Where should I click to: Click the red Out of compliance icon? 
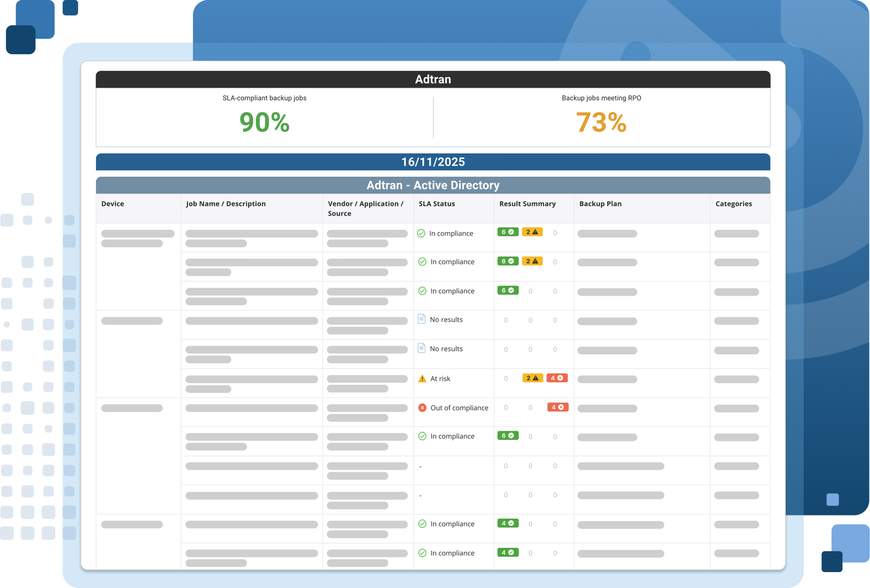422,408
